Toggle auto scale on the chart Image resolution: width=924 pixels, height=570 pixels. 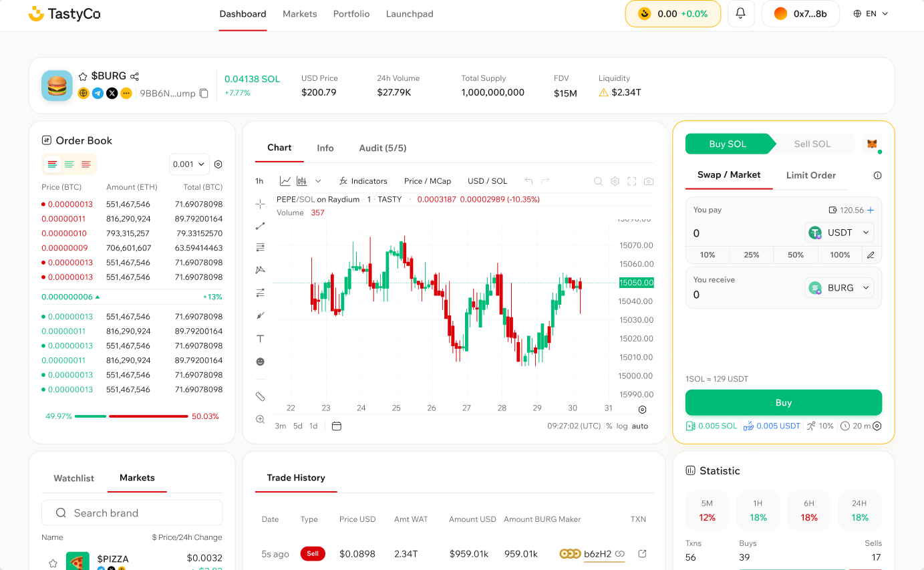[640, 426]
